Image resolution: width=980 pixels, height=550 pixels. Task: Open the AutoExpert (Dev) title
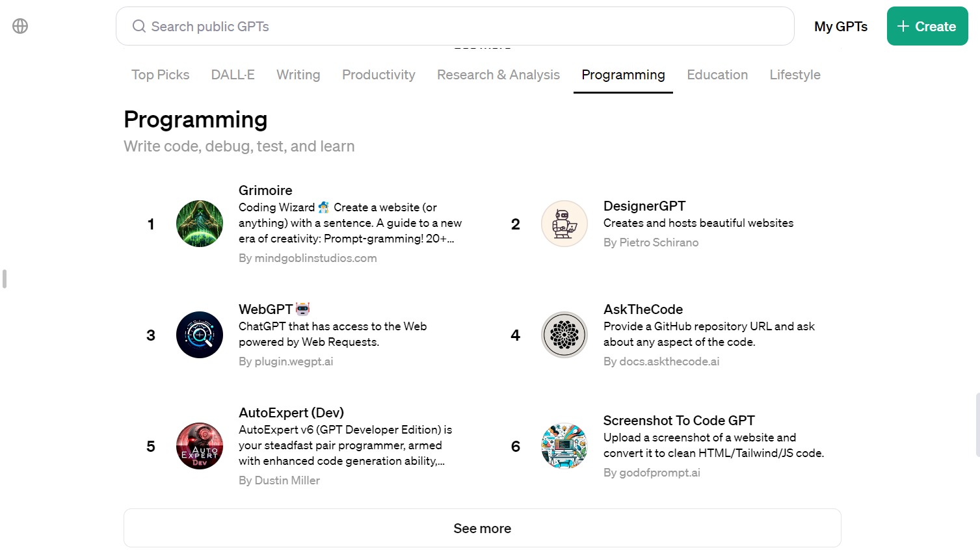pyautogui.click(x=291, y=413)
